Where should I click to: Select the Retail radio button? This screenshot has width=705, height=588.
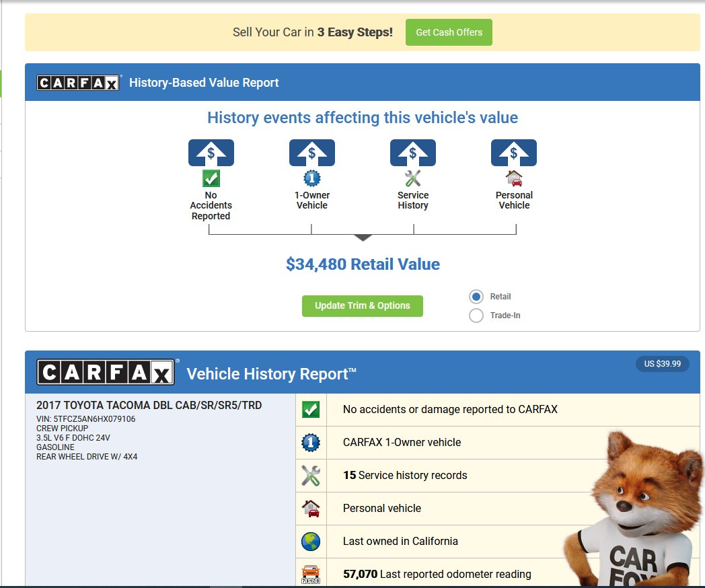pyautogui.click(x=476, y=297)
